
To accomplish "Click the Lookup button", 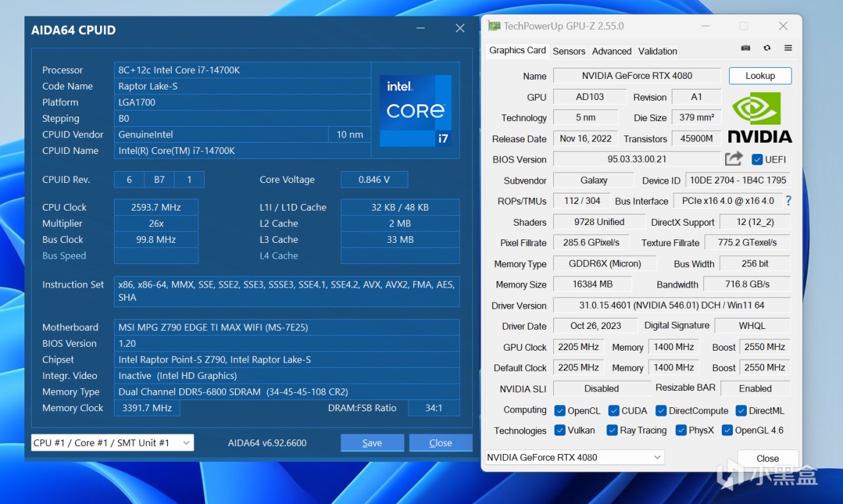I will tap(759, 76).
